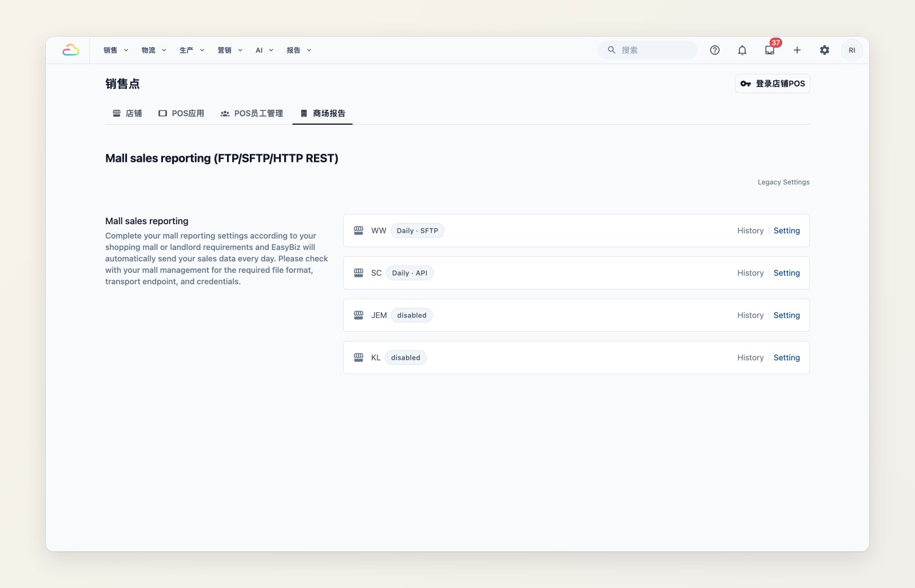Expand the AI dropdown menu

click(264, 50)
